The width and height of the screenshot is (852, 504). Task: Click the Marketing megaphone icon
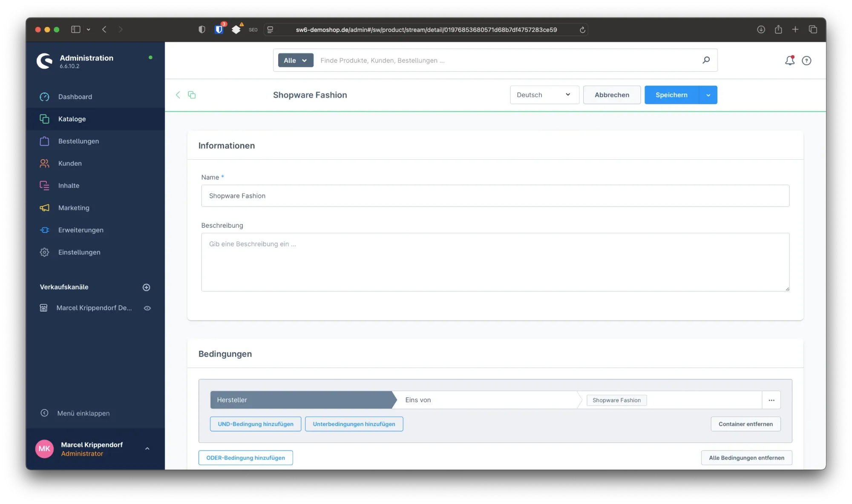click(44, 208)
